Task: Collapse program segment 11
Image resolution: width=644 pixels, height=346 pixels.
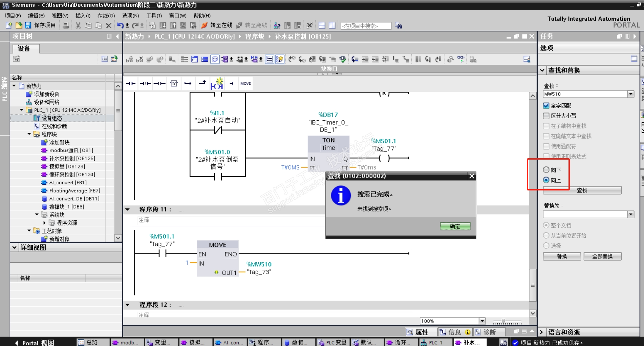Action: coord(128,209)
